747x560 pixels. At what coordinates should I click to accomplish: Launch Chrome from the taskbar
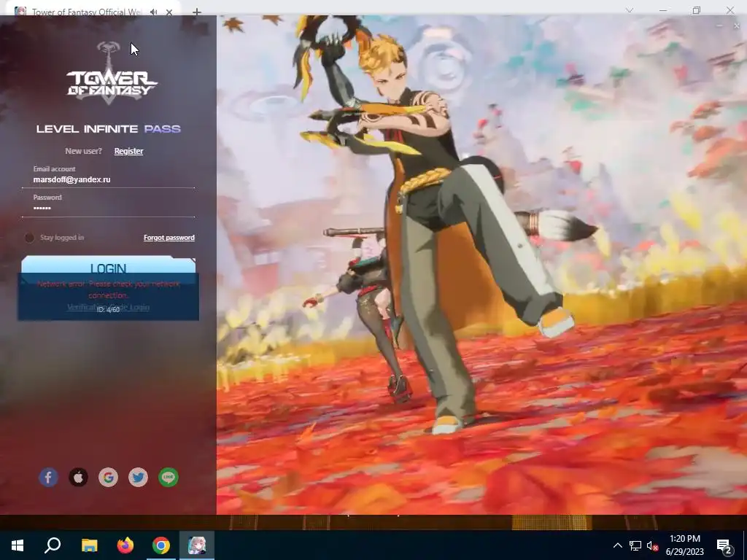tap(161, 545)
